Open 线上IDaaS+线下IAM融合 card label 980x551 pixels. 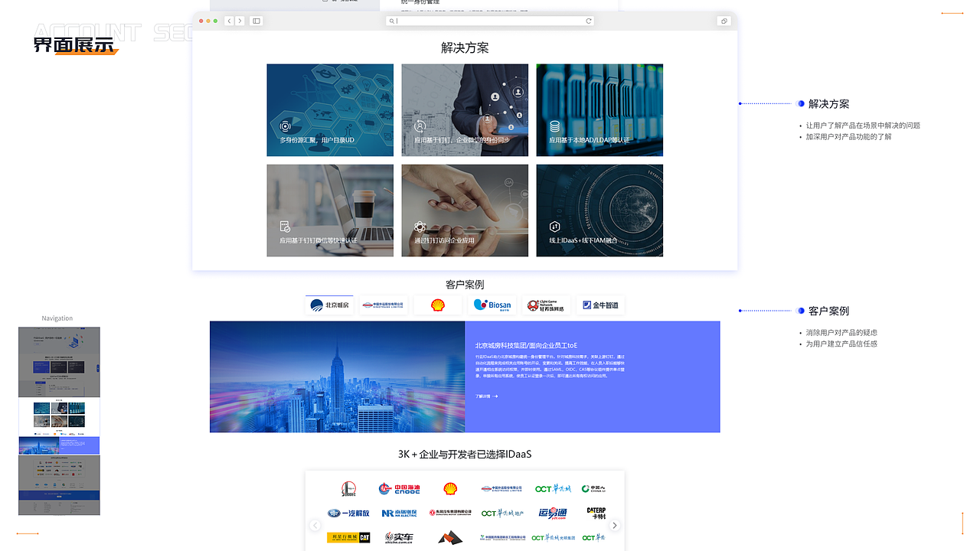(583, 240)
